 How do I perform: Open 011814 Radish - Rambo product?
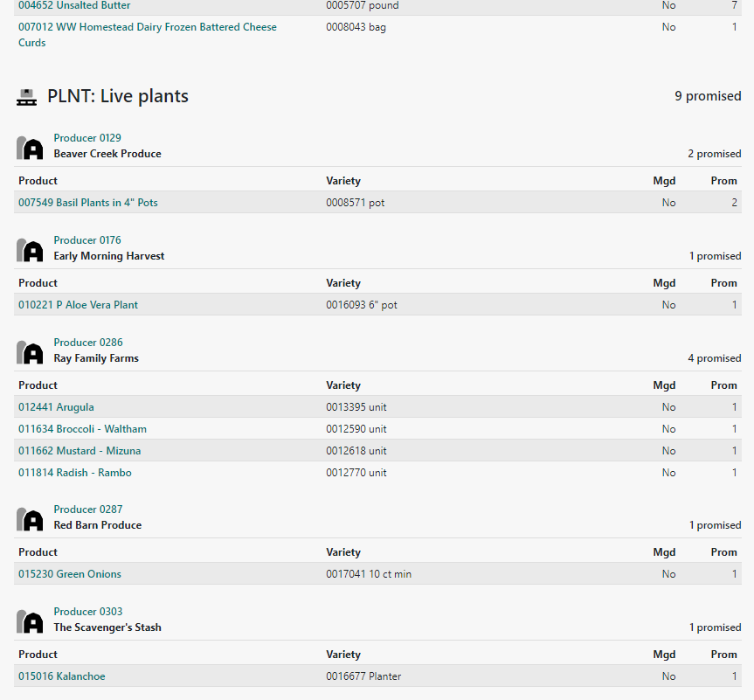[x=75, y=473]
